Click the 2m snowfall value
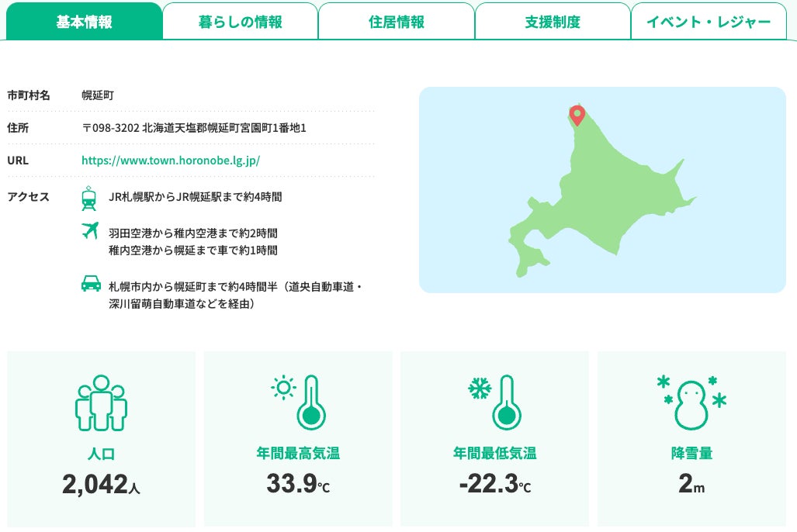This screenshot has height=532, width=797. (x=691, y=483)
